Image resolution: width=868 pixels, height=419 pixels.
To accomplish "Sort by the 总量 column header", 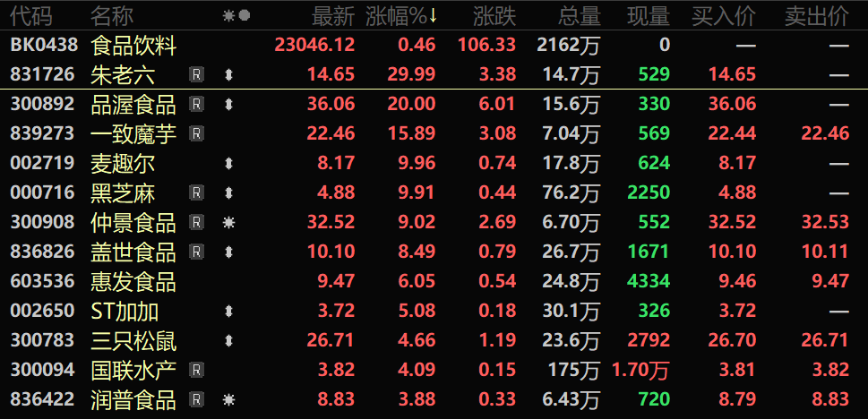I will (x=580, y=17).
